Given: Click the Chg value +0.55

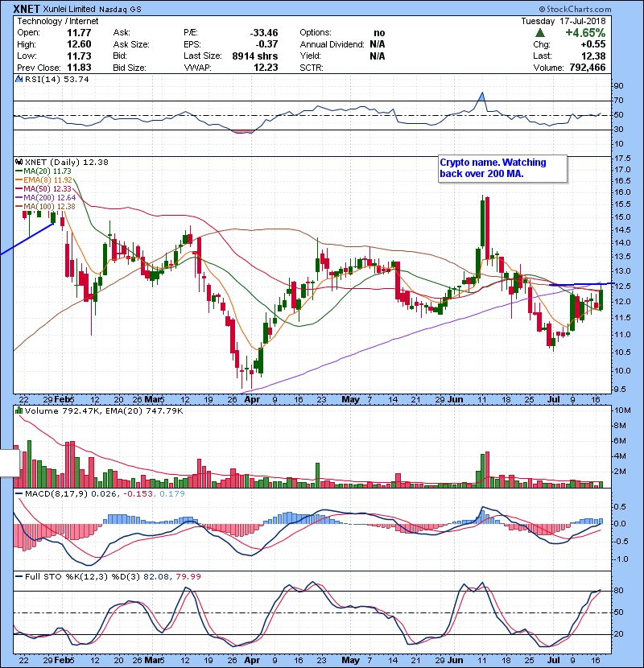Looking at the screenshot, I should (x=592, y=44).
